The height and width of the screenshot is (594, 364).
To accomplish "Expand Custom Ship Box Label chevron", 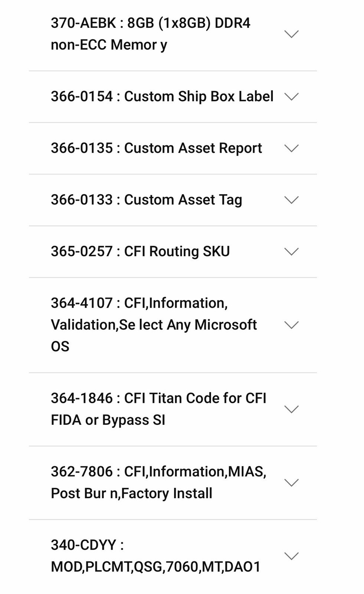I will pyautogui.click(x=291, y=97).
